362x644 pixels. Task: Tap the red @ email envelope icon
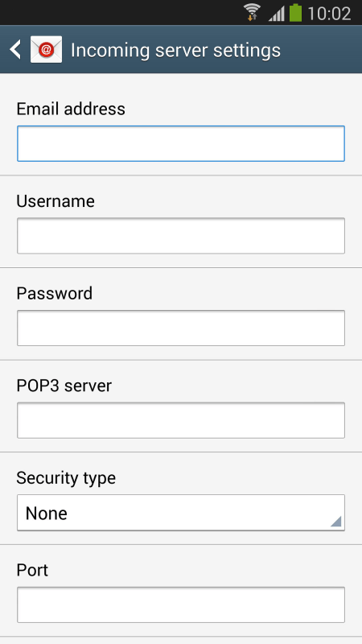pyautogui.click(x=47, y=50)
